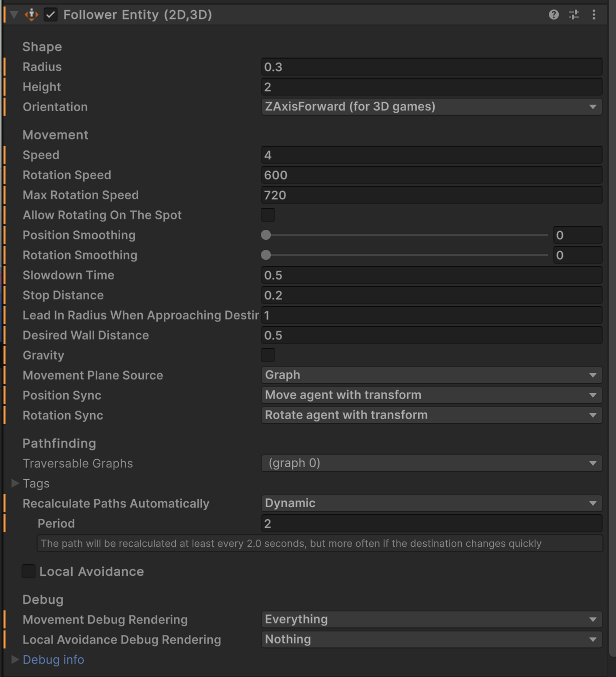Click the Height input field

[432, 87]
